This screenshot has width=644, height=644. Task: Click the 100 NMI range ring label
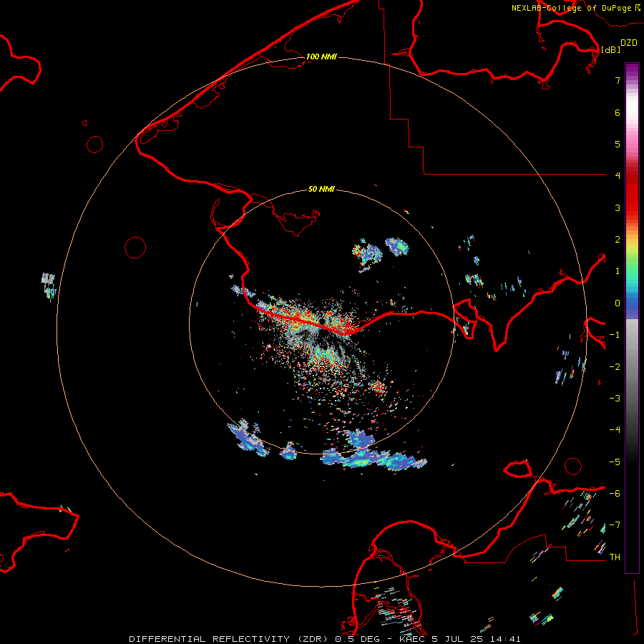tap(321, 57)
